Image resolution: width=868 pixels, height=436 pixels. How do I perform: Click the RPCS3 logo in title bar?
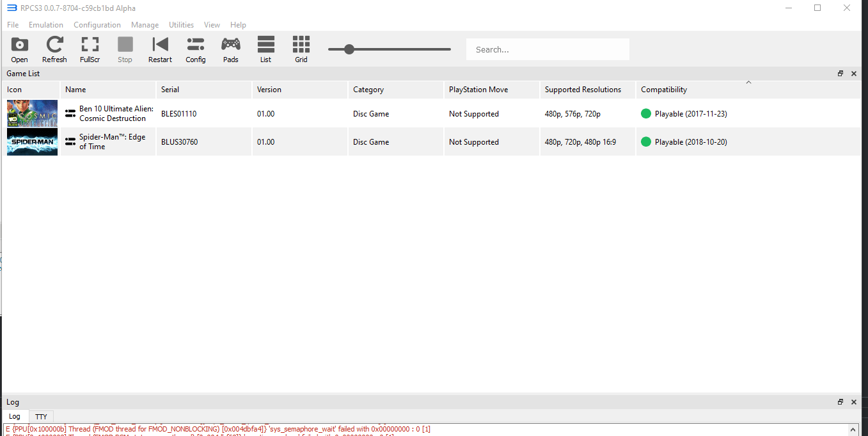tap(12, 8)
